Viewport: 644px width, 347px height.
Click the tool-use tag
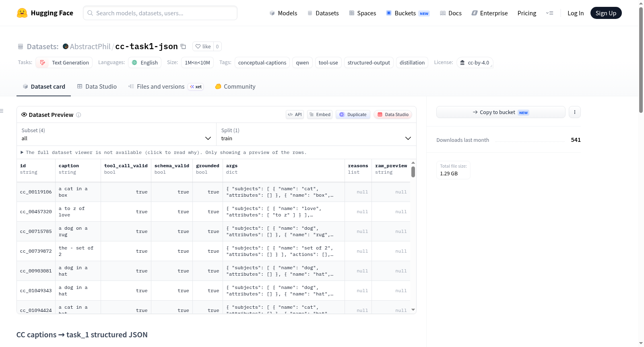[x=328, y=62]
